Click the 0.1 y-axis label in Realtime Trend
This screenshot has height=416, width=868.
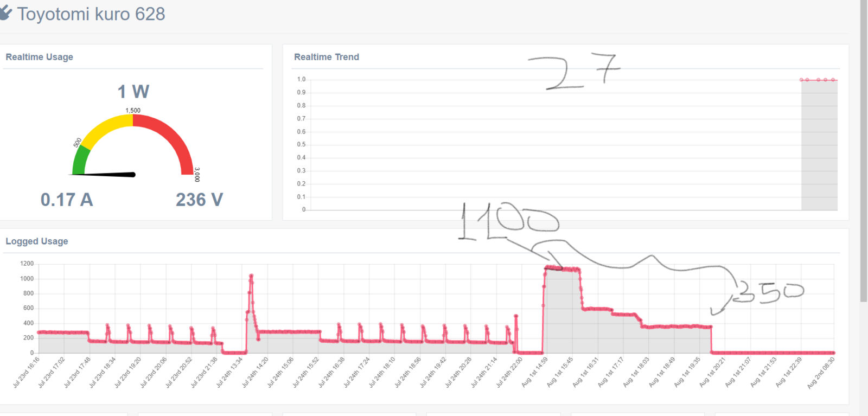[301, 197]
